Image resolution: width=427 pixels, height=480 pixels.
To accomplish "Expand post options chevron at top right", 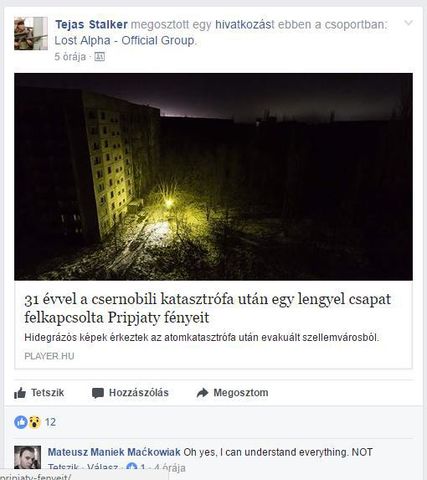I will click(x=408, y=23).
